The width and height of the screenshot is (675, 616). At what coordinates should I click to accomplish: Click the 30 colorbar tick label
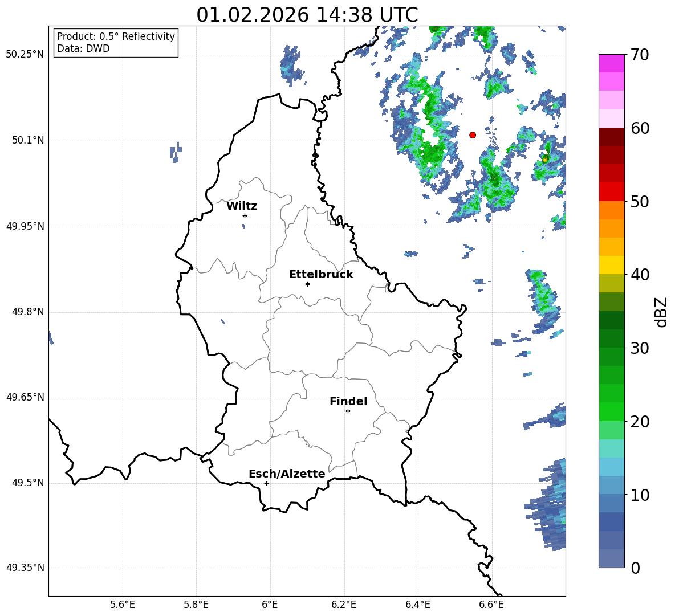click(x=640, y=348)
